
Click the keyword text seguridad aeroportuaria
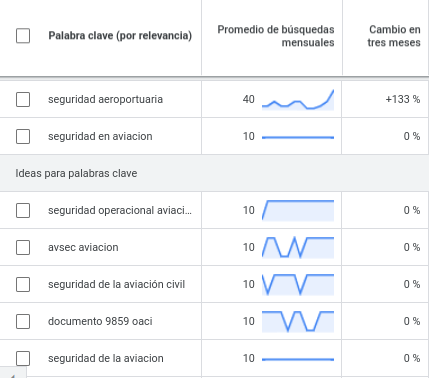(x=105, y=99)
